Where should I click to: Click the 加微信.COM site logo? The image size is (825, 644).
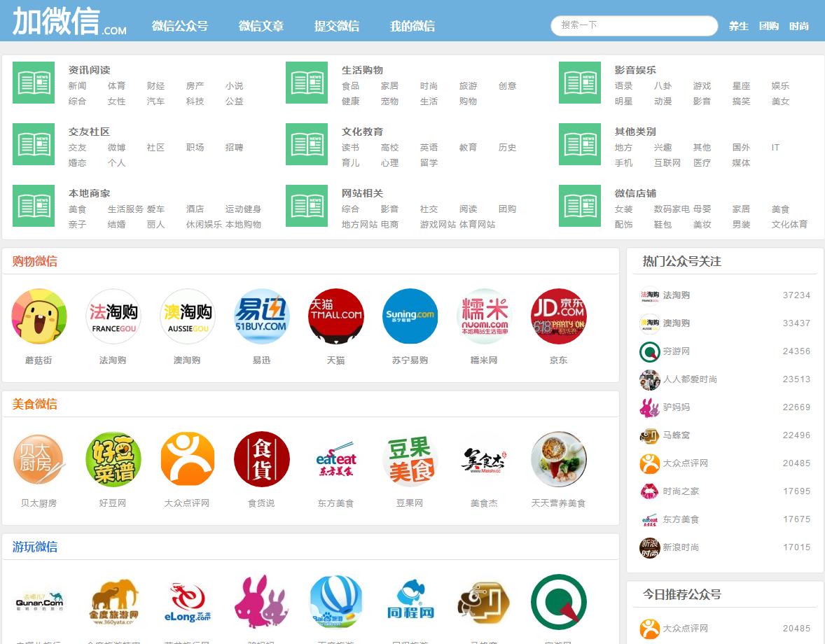[x=69, y=21]
